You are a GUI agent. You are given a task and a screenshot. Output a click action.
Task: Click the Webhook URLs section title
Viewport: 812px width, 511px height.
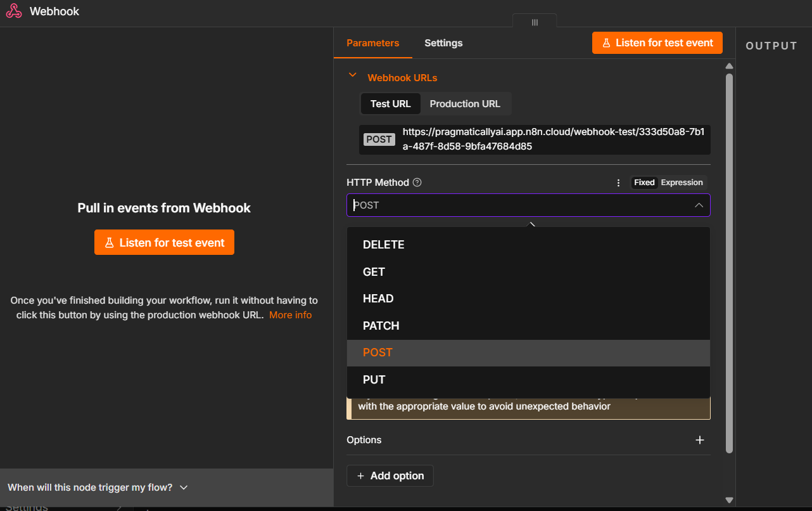click(402, 78)
